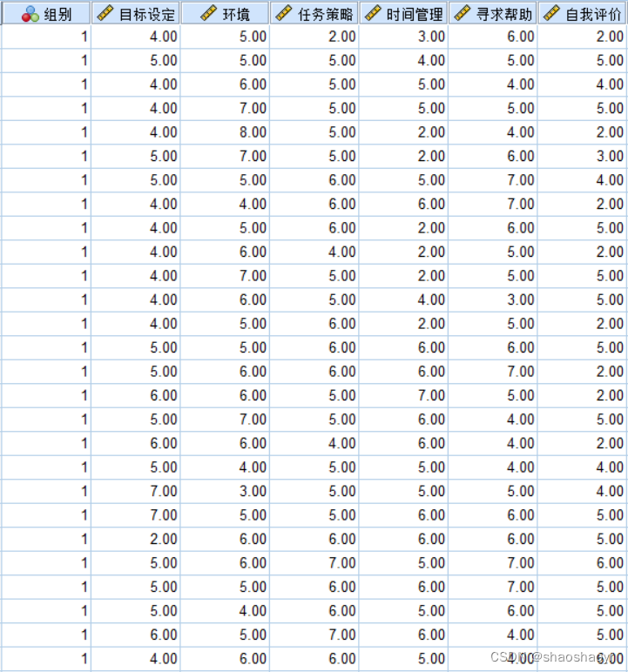Click 时间管理 4.00 in row with 寻求帮助 3.00

coord(403,299)
